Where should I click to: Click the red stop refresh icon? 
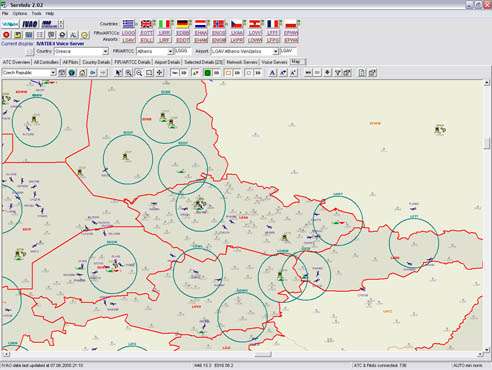coord(6,35)
